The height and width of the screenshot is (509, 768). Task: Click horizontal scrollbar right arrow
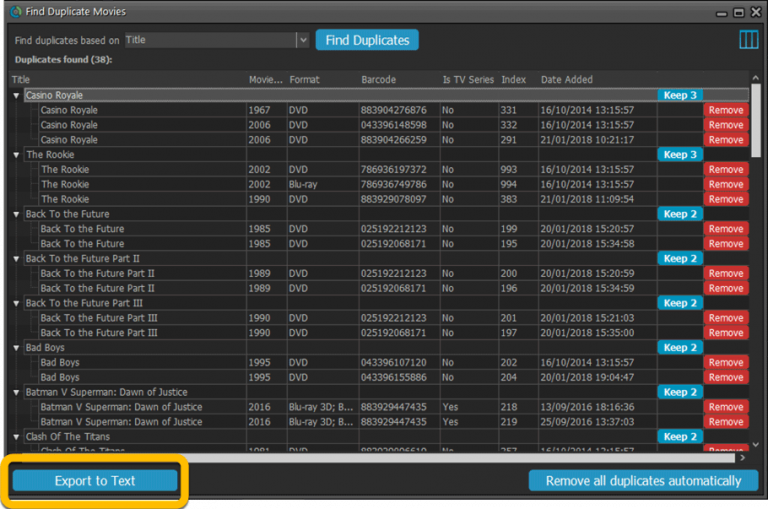click(743, 458)
